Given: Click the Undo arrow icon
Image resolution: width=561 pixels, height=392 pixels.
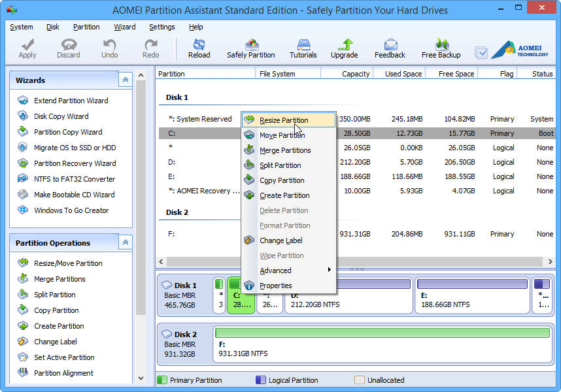Looking at the screenshot, I should 109,44.
